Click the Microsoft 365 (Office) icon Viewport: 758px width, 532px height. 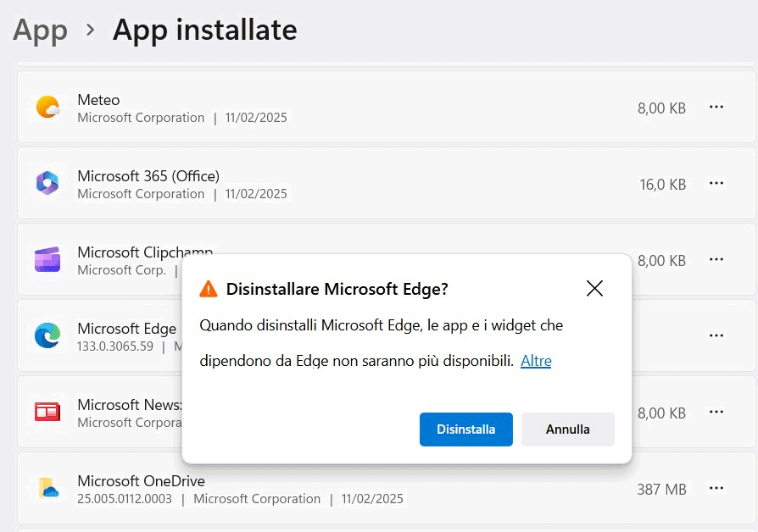pyautogui.click(x=47, y=184)
